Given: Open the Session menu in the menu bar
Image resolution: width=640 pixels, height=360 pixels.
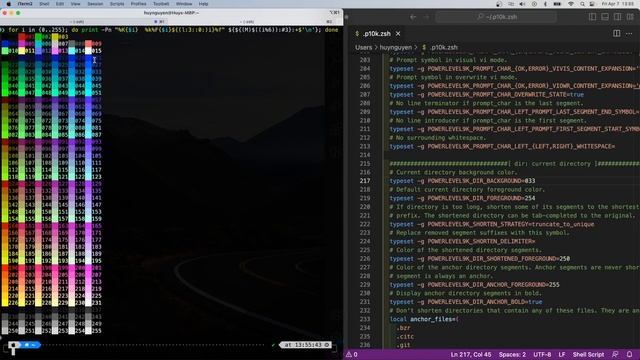Looking at the screenshot, I should [95, 4].
